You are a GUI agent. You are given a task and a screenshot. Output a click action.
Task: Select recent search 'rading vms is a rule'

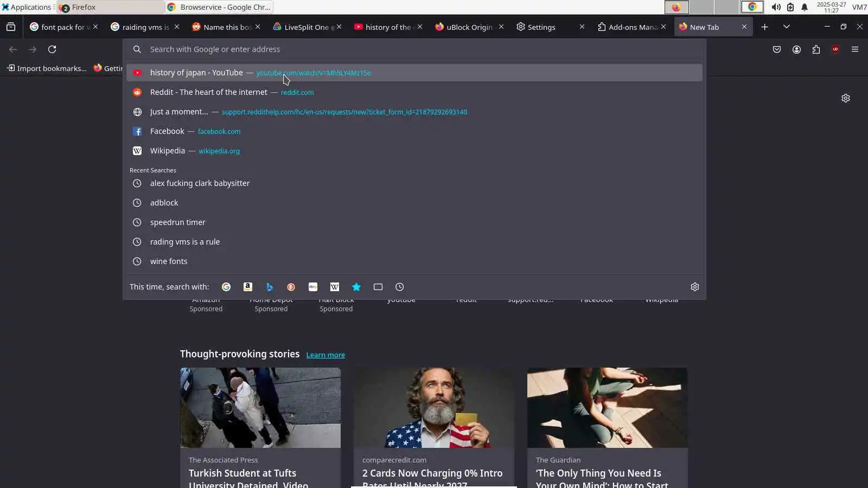[414, 242]
